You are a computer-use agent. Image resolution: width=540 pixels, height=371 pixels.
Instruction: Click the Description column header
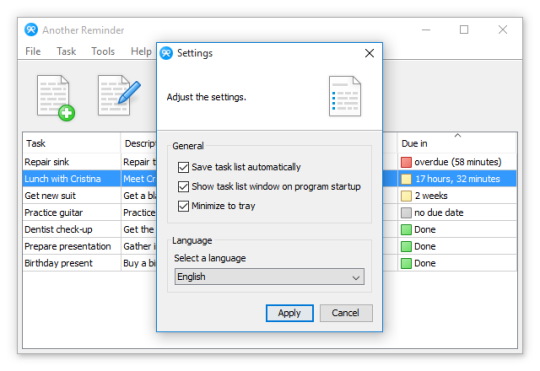tap(139, 143)
